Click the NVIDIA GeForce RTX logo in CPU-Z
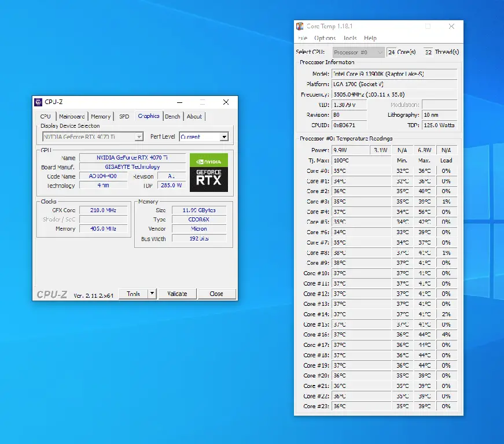 pos(209,172)
